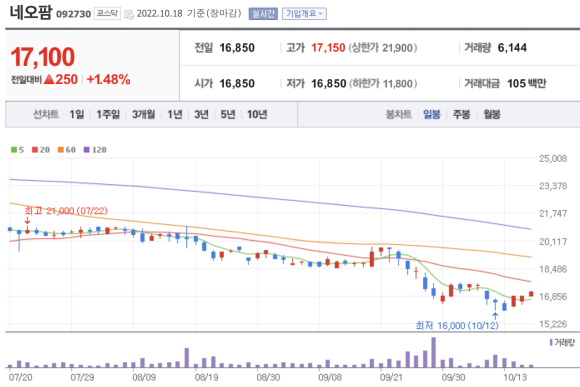Click the 최저 16,000 (10/12) marker label
Image resolution: width=580 pixels, height=387 pixels.
tap(457, 326)
